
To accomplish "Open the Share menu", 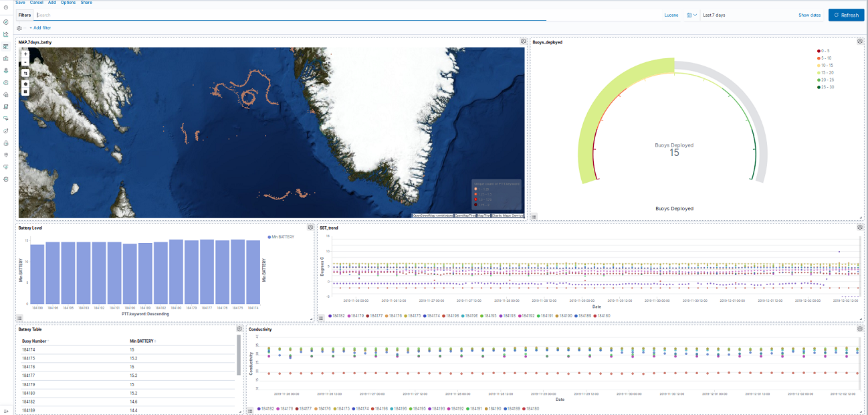I will (86, 3).
